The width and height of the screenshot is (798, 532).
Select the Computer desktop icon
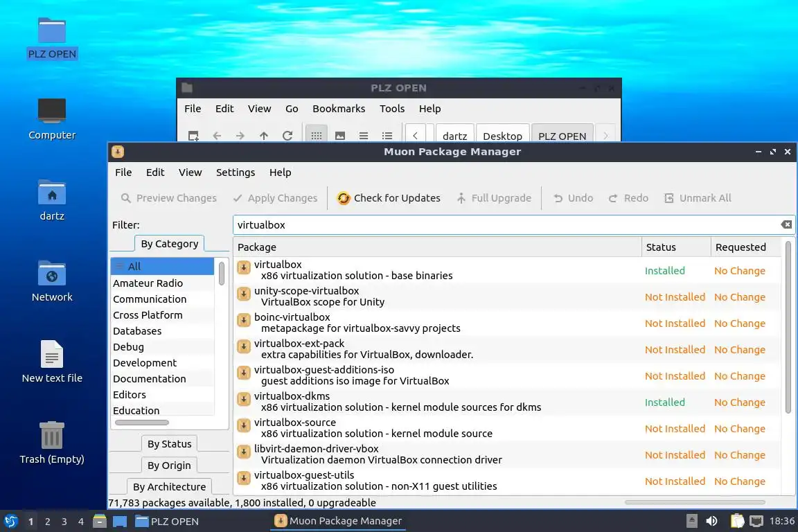click(52, 111)
